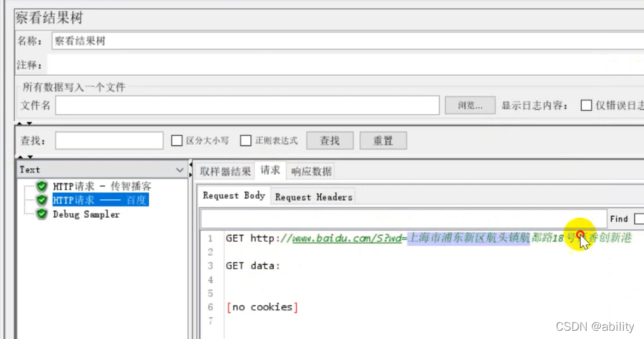Click the 察看结果树 panel title
644x339 pixels.
(50, 18)
